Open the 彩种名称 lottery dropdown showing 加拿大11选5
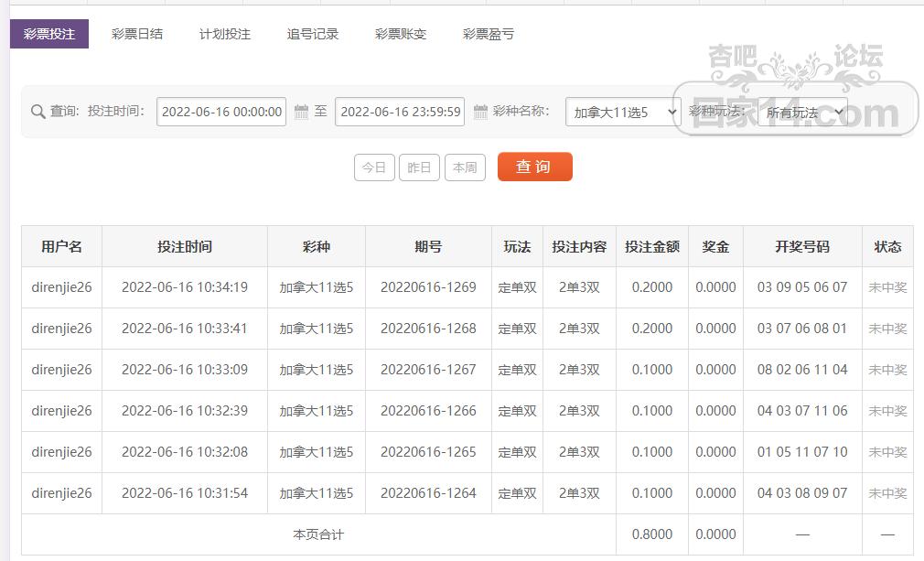 coord(622,111)
